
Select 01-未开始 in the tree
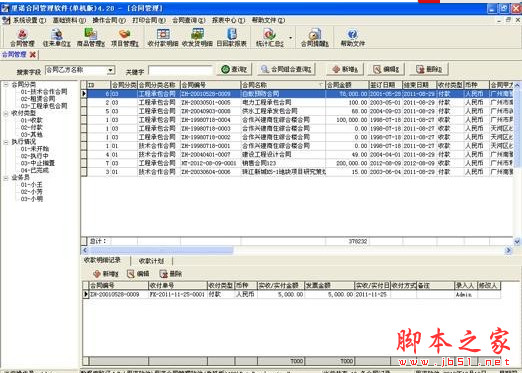point(35,149)
